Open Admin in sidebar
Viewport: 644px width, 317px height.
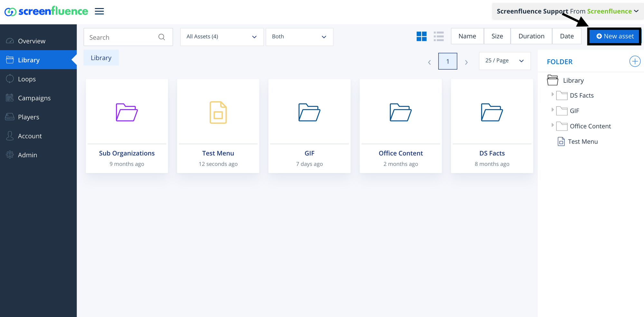coord(38,155)
